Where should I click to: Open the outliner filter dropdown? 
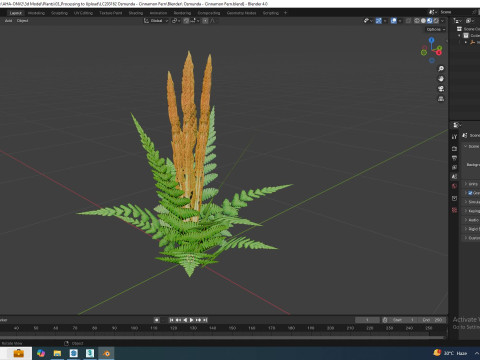coord(470,21)
